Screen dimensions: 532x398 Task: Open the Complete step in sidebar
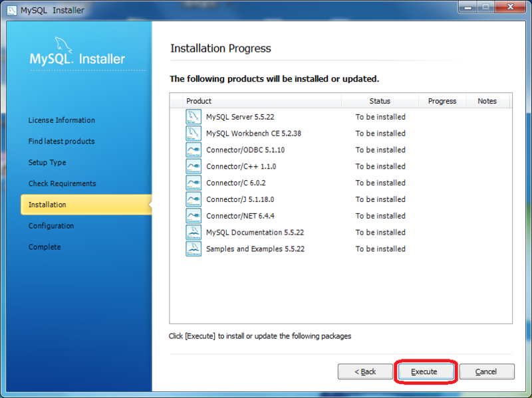pos(45,247)
